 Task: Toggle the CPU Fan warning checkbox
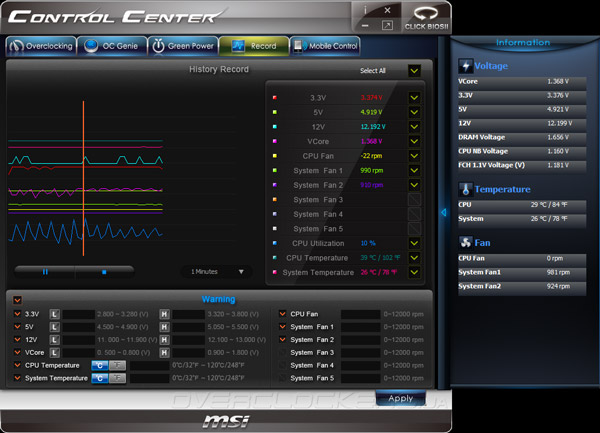click(282, 314)
